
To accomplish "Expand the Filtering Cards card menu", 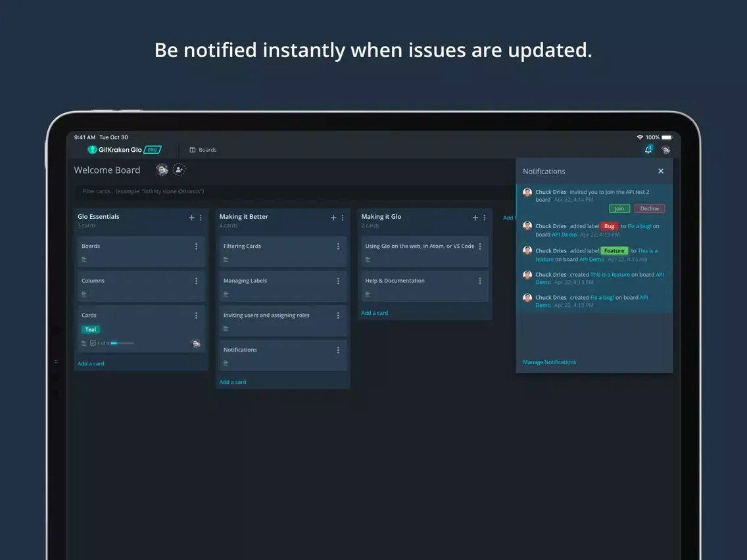I will (338, 246).
